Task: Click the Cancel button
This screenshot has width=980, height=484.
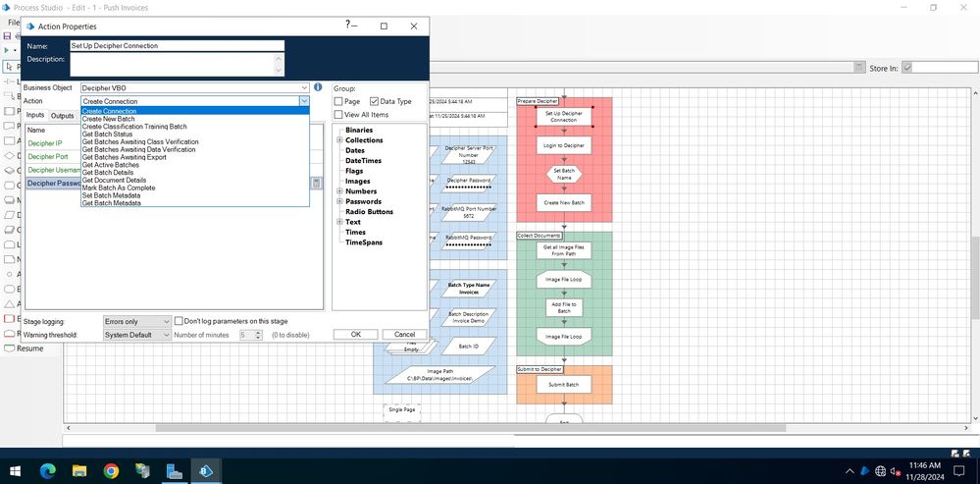Action: [404, 334]
